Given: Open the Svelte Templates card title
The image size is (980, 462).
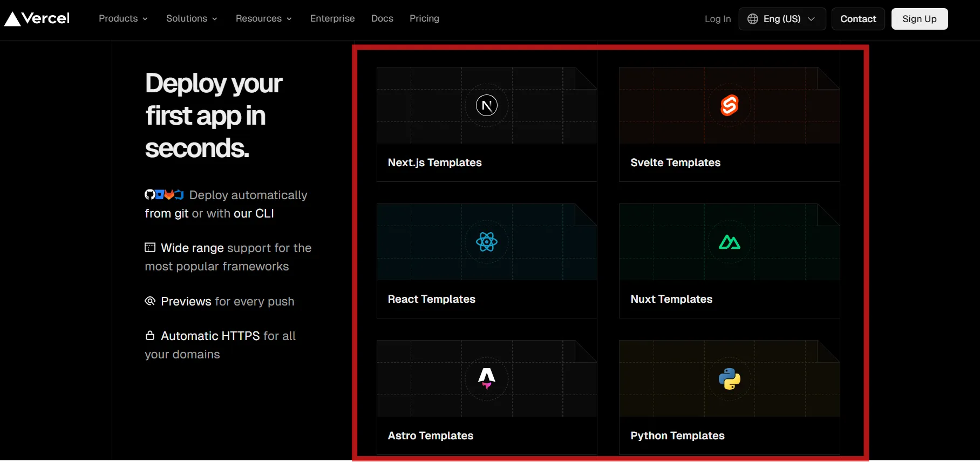Looking at the screenshot, I should click(675, 162).
